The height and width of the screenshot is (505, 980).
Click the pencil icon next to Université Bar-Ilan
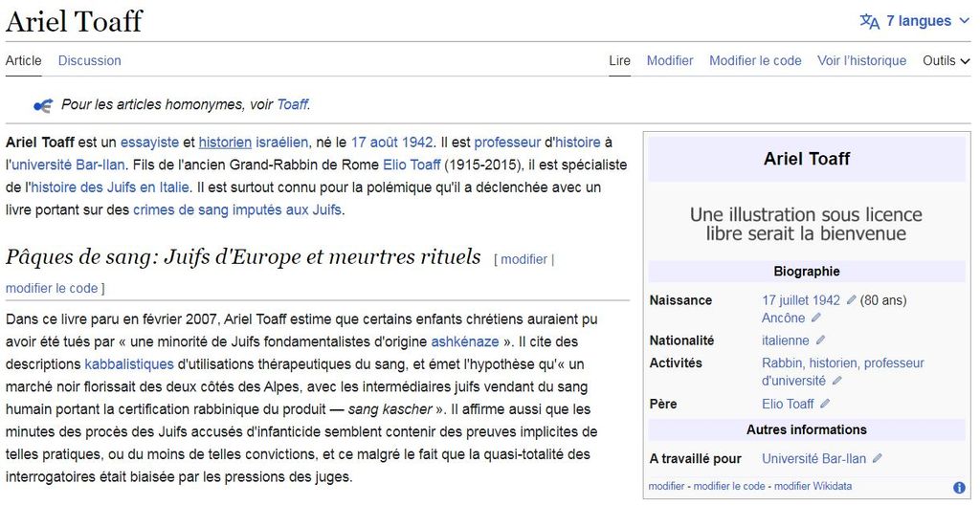tap(878, 459)
